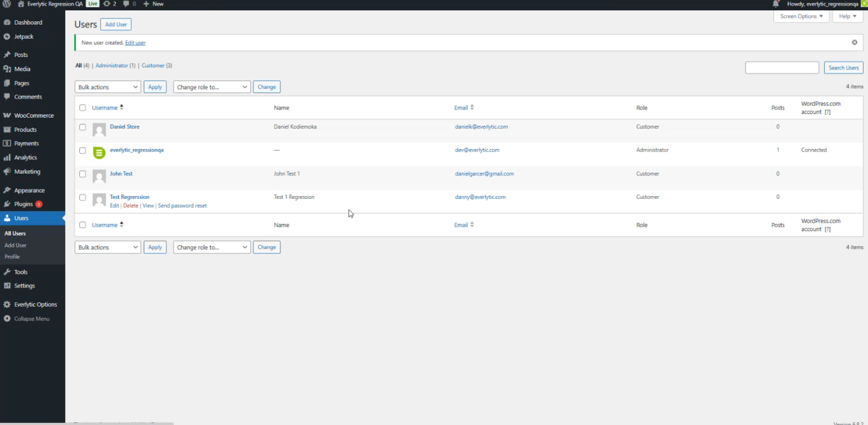Sort by Email in table header
The width and height of the screenshot is (868, 425).
(464, 108)
